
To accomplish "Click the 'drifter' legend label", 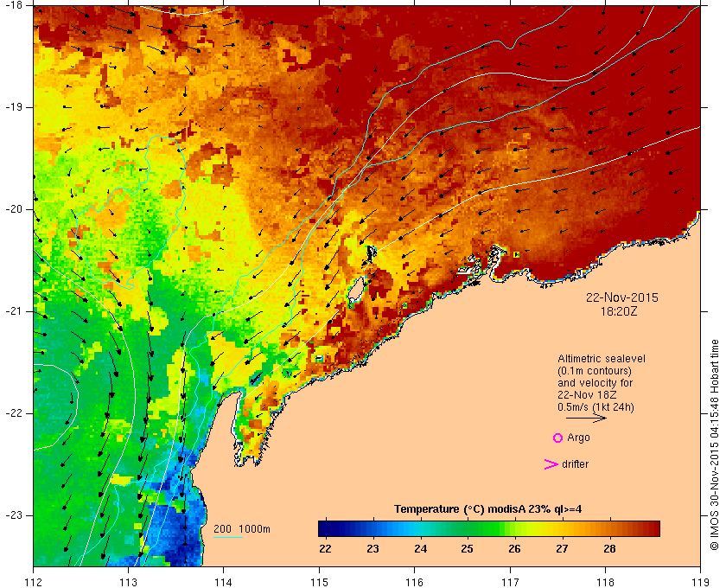I will (x=575, y=464).
